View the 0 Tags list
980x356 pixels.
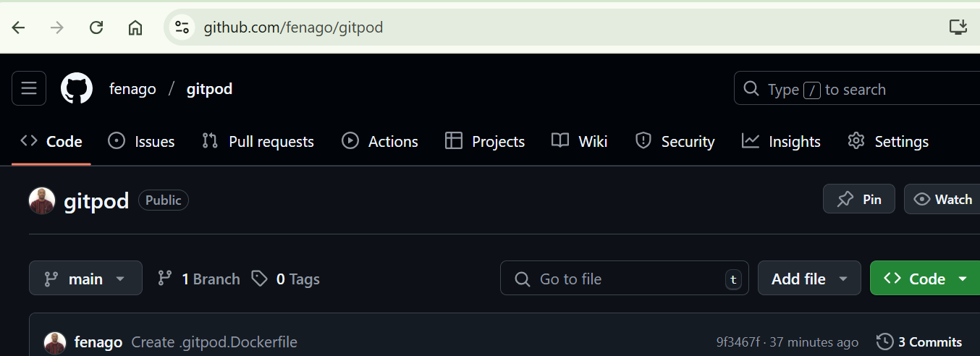click(x=286, y=279)
